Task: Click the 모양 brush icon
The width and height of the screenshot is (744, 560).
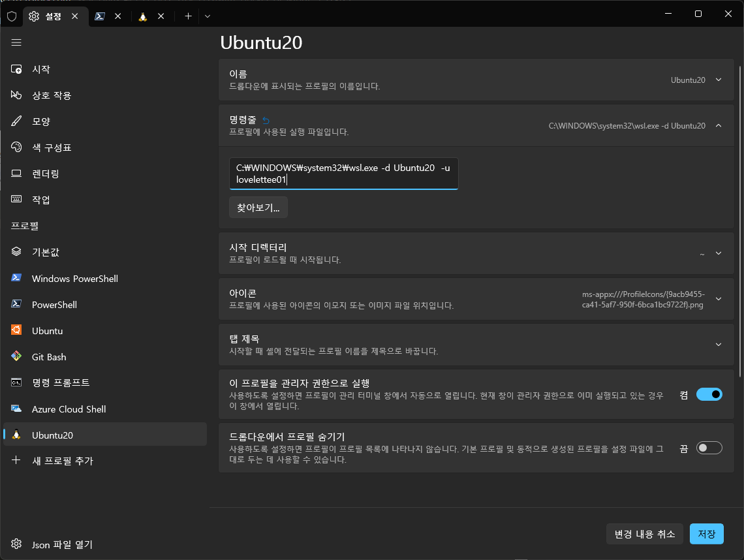Action: point(16,121)
